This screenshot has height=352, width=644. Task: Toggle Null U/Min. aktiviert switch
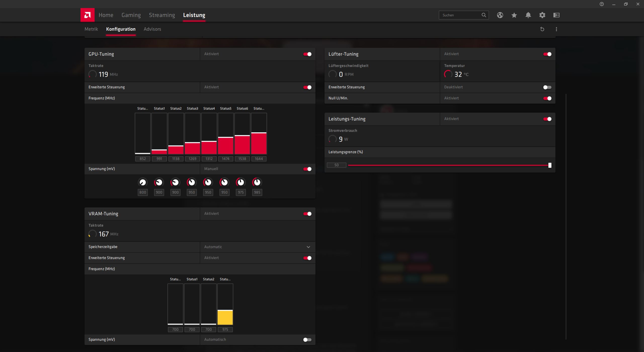(547, 98)
